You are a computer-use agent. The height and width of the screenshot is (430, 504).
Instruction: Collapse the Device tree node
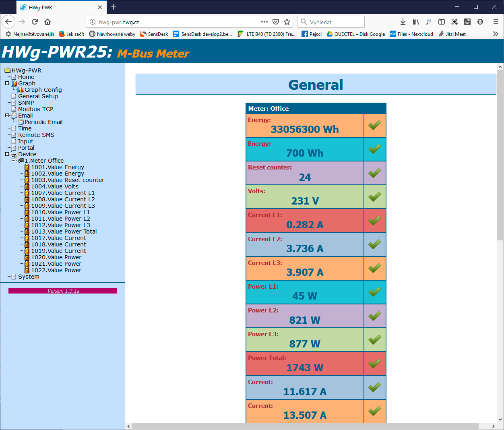[x=7, y=154]
